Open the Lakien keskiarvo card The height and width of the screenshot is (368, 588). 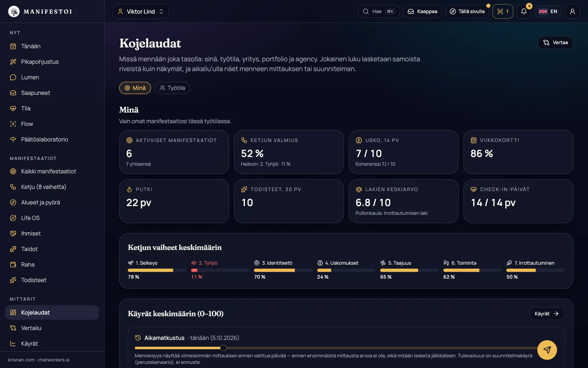coord(404,201)
